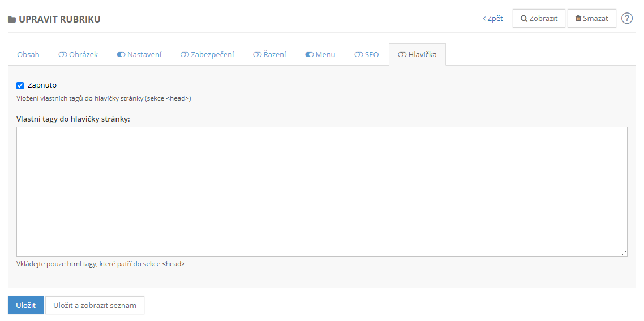Click the toggle icon on Zabezpečení tab
The width and height of the screenshot is (644, 321).
(184, 55)
